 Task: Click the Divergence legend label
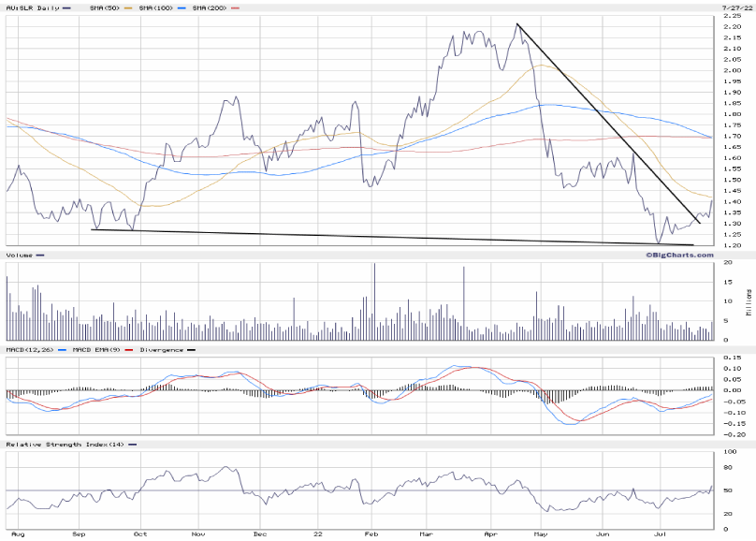(x=155, y=350)
